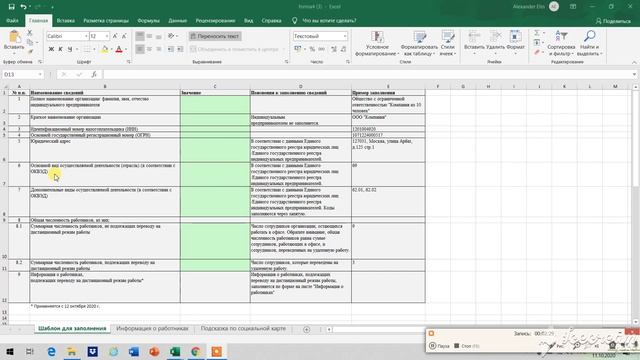Toggle Wrap Text (Переносить текст)

[x=215, y=36]
